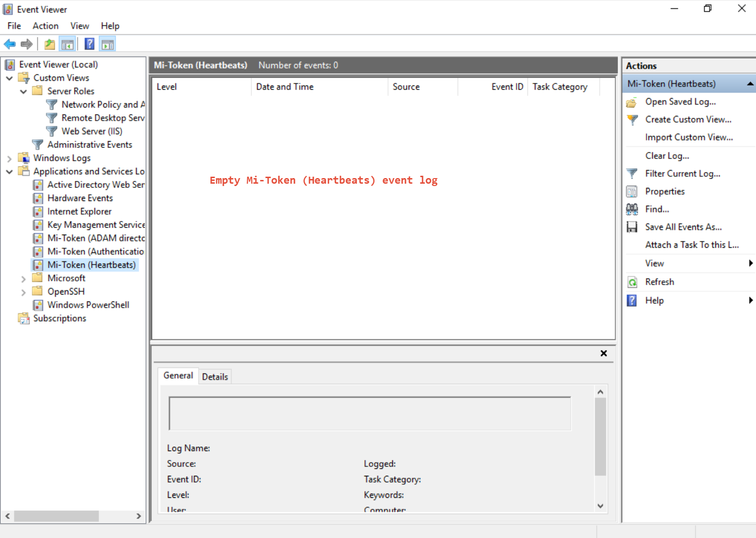Click preview pane scroll down arrow

pyautogui.click(x=600, y=506)
